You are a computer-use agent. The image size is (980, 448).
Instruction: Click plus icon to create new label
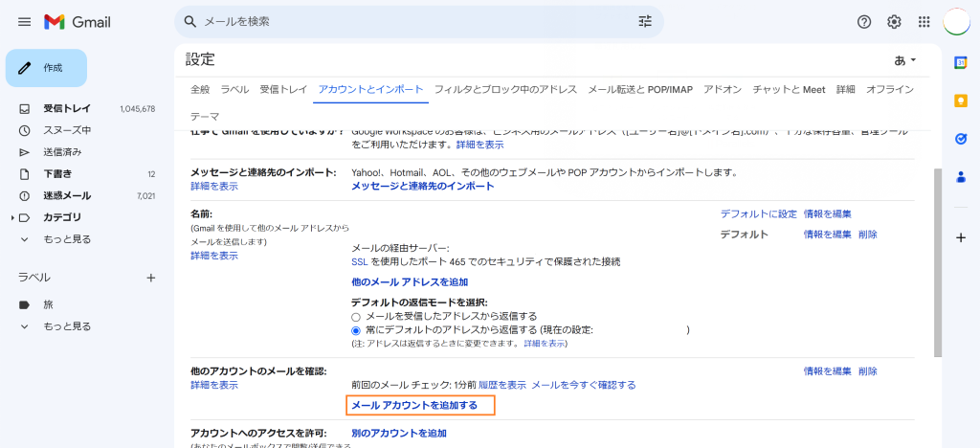pos(150,278)
